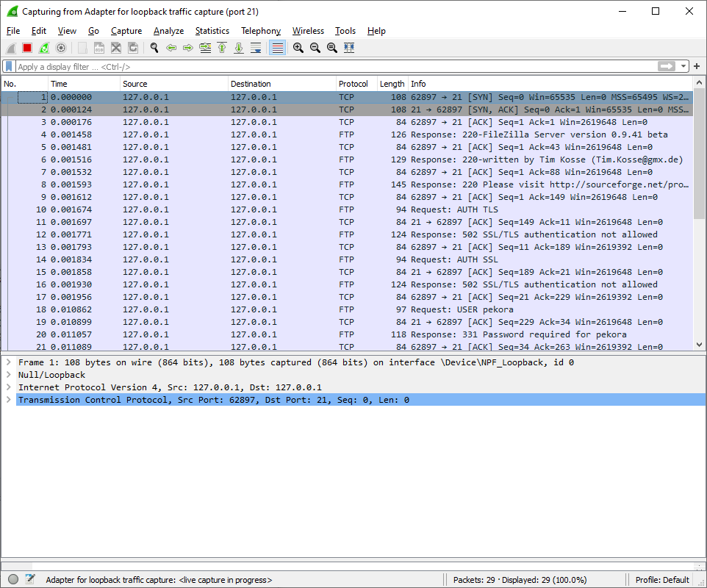Toggle auto-scroll during live capture
The width and height of the screenshot is (707, 588).
click(x=254, y=47)
